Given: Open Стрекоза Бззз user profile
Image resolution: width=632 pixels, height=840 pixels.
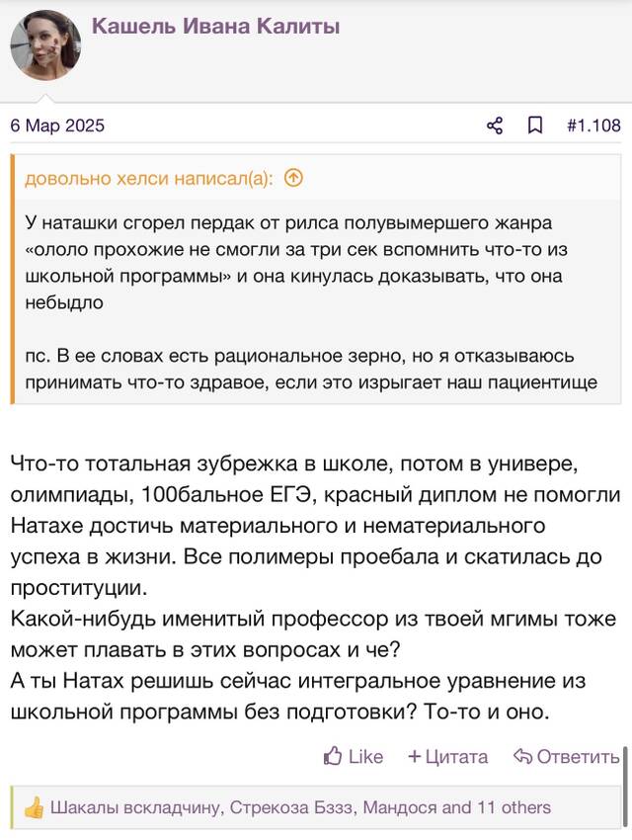Looking at the screenshot, I should tap(291, 806).
